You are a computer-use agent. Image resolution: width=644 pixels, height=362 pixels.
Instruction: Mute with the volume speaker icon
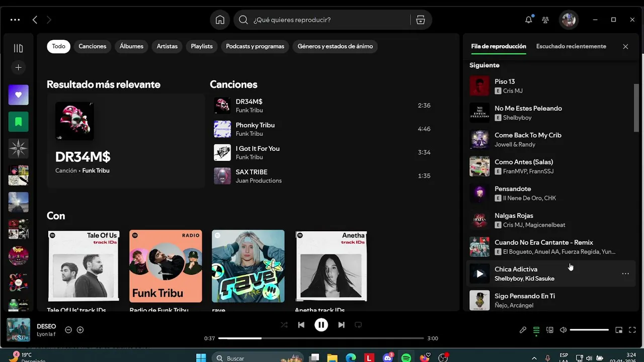(x=563, y=330)
